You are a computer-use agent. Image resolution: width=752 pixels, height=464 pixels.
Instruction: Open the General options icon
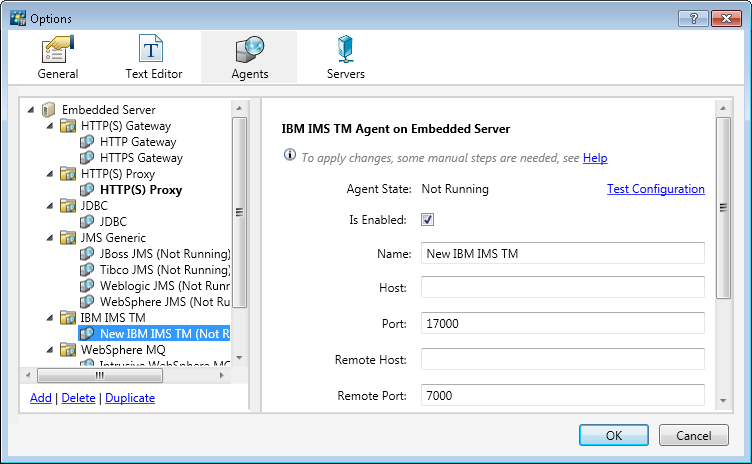(57, 50)
